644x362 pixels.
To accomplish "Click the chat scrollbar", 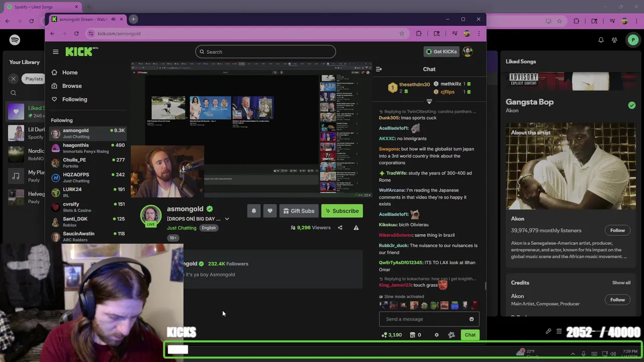I will (x=486, y=286).
